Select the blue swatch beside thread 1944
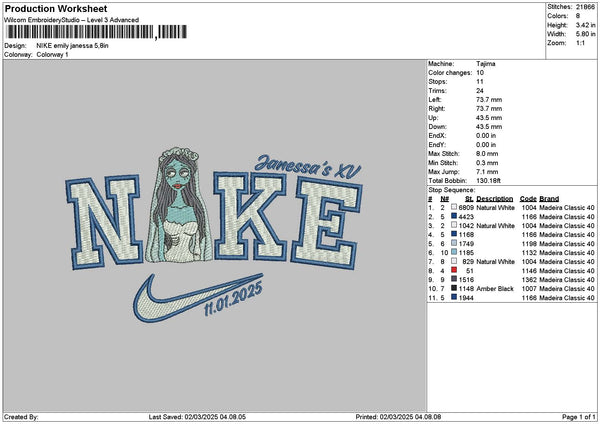The width and height of the screenshot is (600, 424). 454,297
